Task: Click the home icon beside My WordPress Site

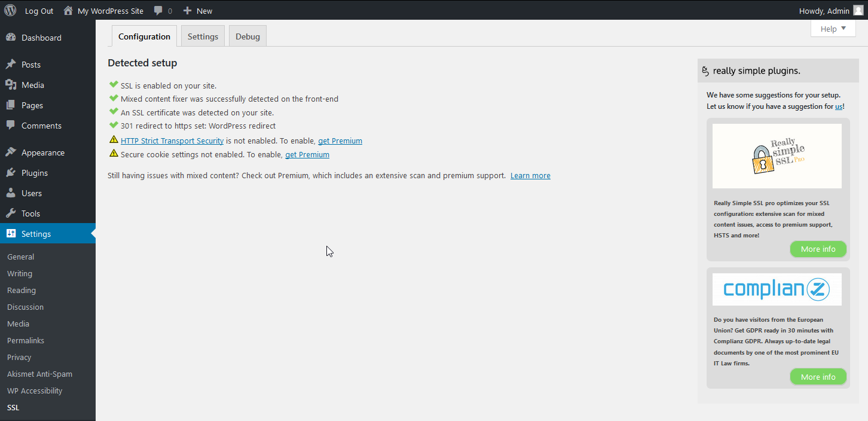Action: tap(68, 10)
